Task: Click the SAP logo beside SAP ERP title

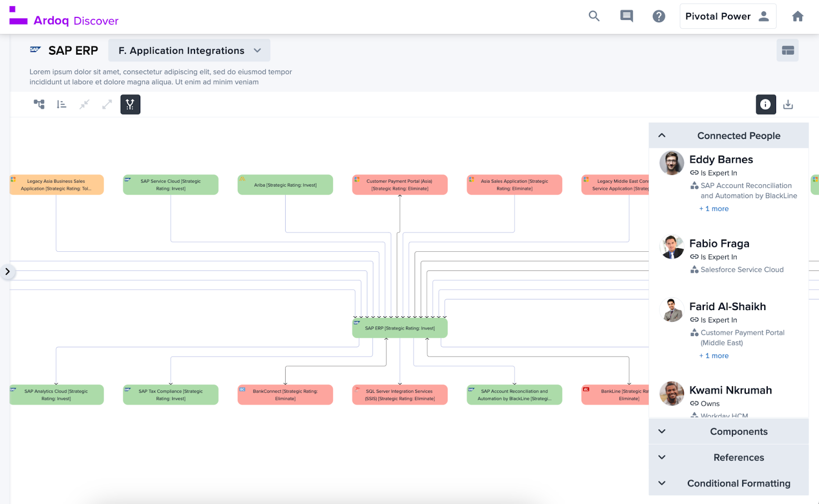Action: pos(35,50)
